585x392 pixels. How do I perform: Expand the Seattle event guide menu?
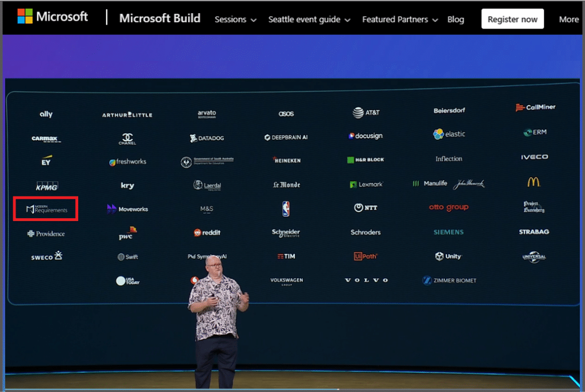(309, 19)
